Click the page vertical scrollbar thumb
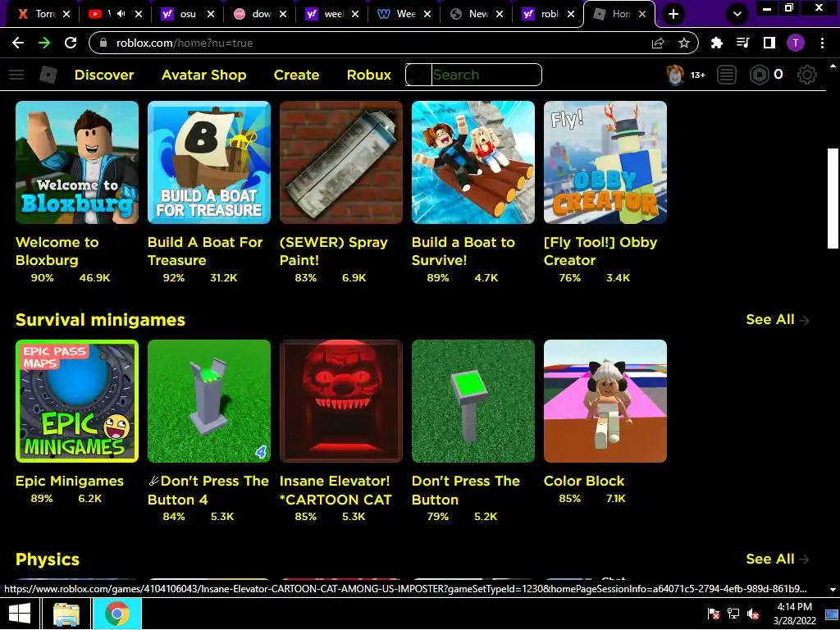840x630 pixels. pyautogui.click(x=833, y=199)
